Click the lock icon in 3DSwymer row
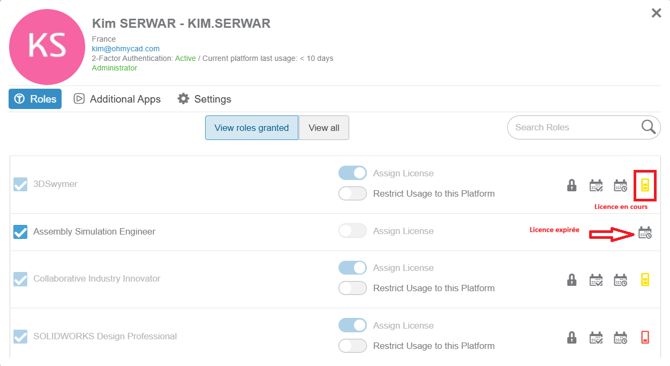Screen dimensions: 670x366 pos(571,185)
